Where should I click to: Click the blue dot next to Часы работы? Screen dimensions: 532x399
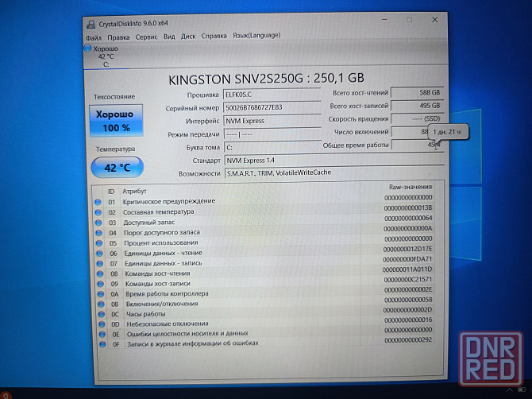coord(99,313)
